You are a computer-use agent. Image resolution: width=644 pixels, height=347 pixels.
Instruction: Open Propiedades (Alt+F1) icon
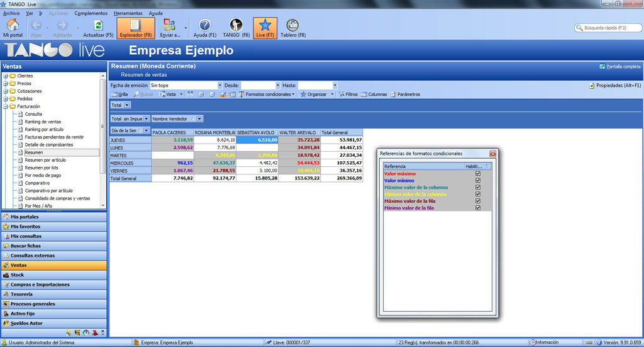592,86
